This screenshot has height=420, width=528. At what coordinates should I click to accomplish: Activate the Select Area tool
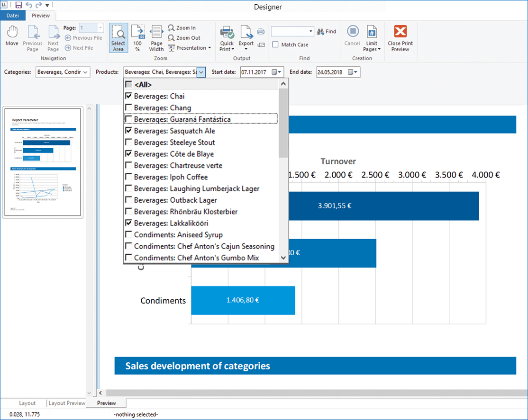click(x=118, y=38)
